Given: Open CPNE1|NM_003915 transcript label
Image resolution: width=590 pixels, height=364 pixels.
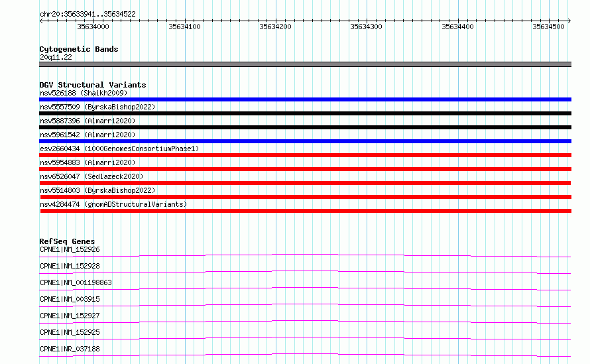Looking at the screenshot, I should 70,299.
